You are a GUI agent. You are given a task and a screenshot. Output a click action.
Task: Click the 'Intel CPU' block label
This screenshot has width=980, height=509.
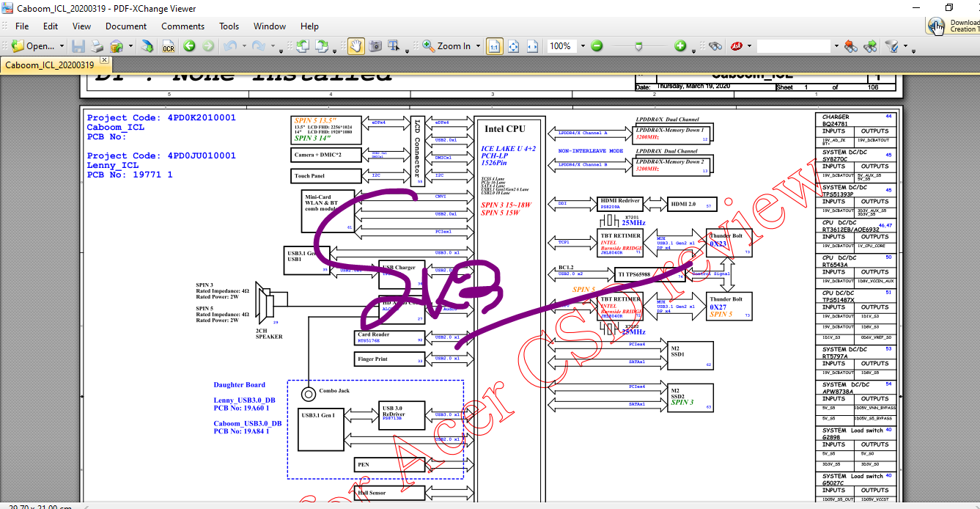[505, 129]
